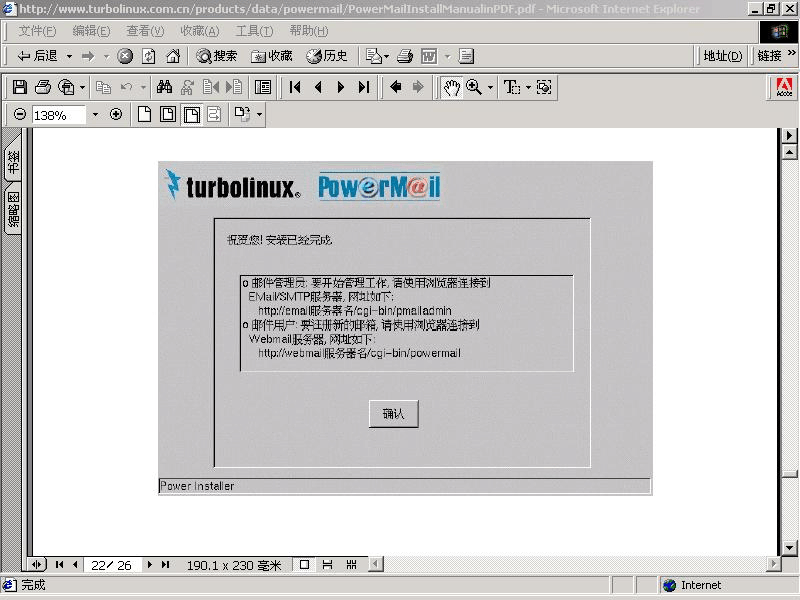Click the IE home icon

point(173,56)
